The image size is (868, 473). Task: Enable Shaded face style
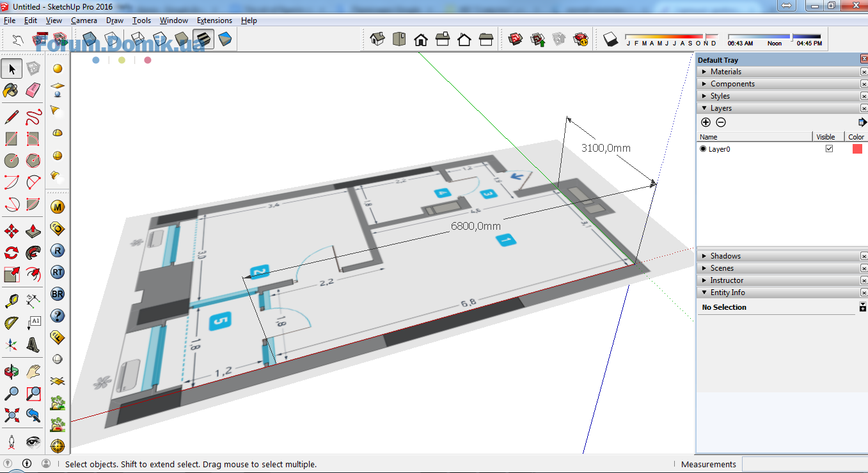tap(182, 39)
